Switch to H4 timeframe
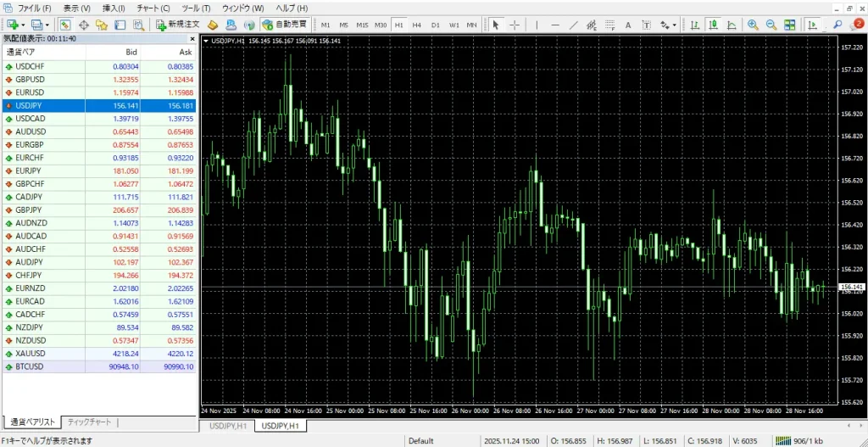868x447 pixels. tap(416, 25)
